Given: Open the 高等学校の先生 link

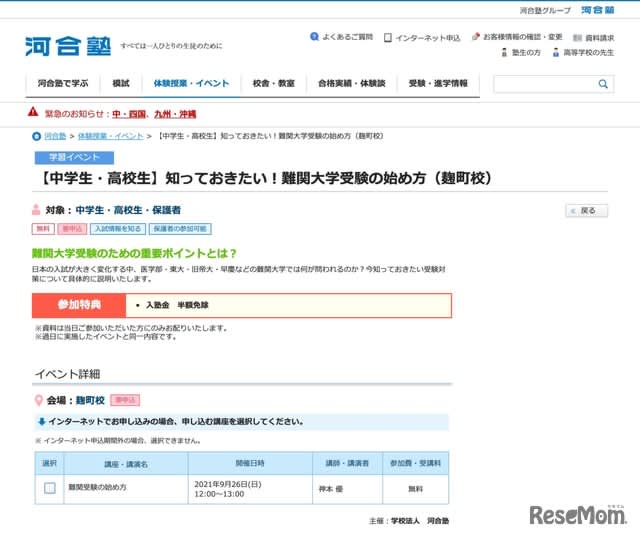Looking at the screenshot, I should 589,53.
